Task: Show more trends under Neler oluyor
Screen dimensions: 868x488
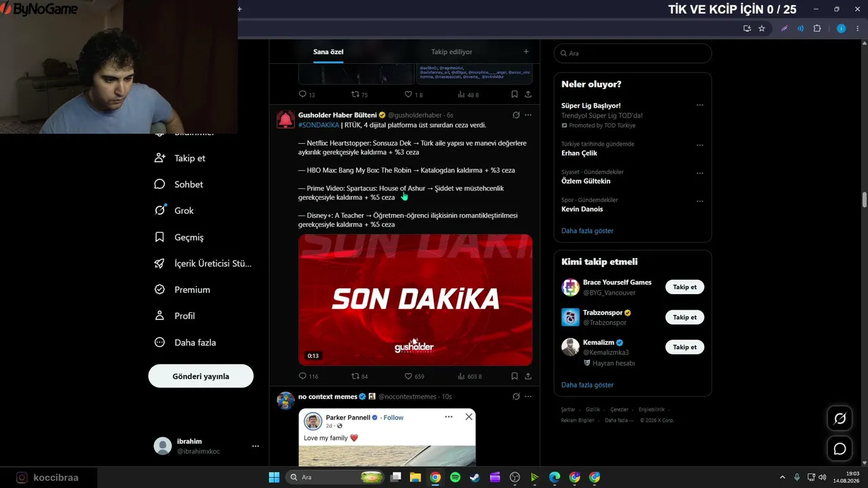Action: pos(587,231)
